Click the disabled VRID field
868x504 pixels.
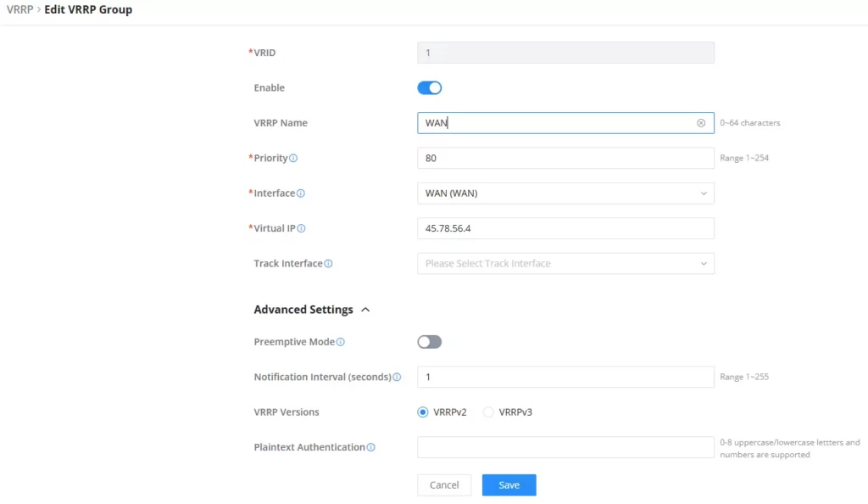565,53
